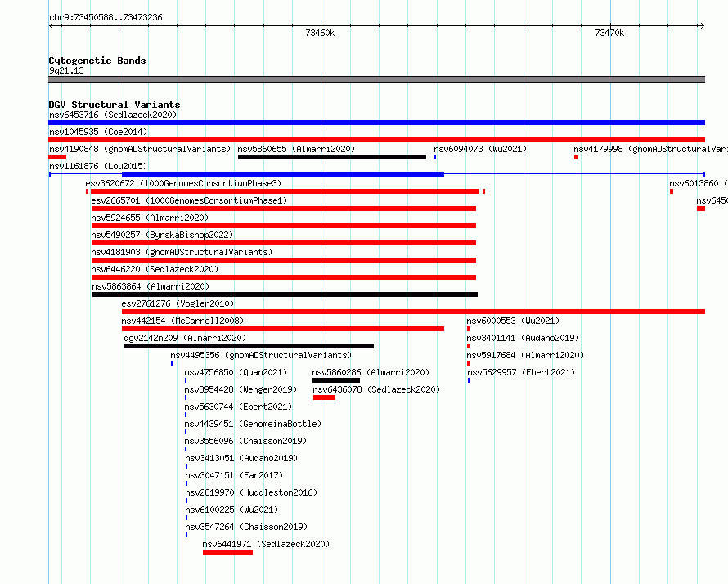728x584 pixels.
Task: Open the nsv5630744 (Ebert2021) label
Action: pos(238,407)
